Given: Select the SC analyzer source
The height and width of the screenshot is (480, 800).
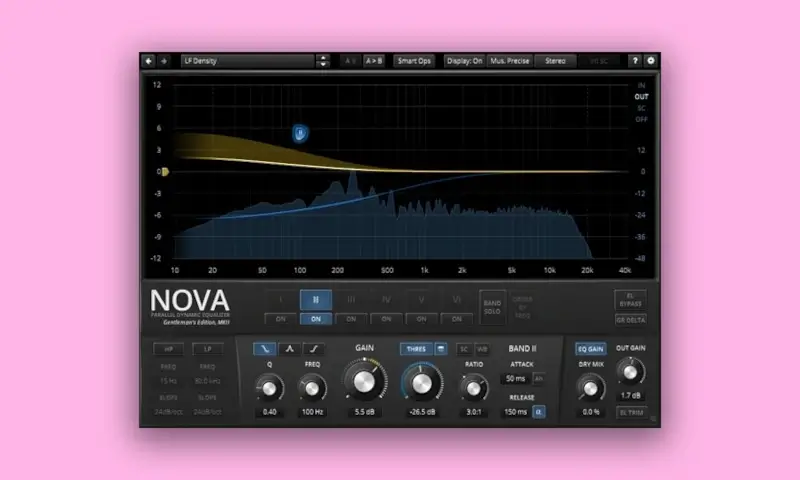Looking at the screenshot, I should (x=641, y=108).
